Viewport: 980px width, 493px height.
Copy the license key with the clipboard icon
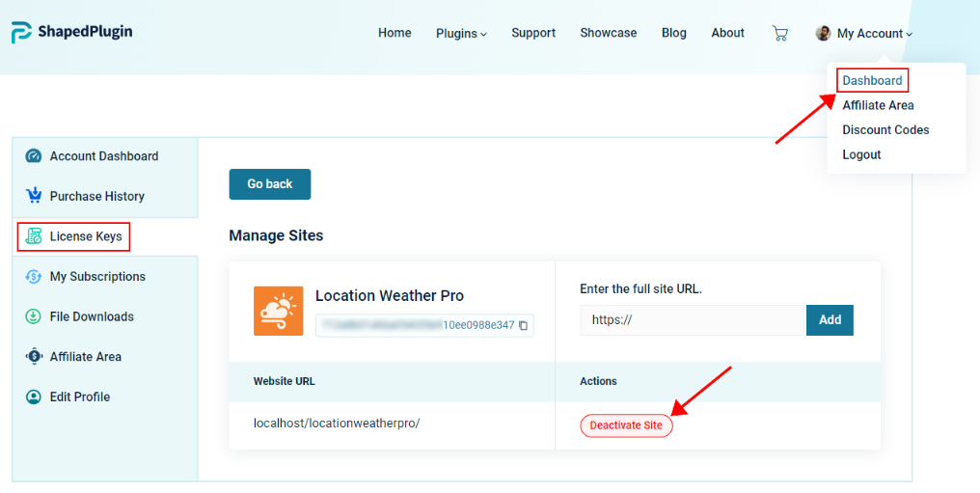(x=523, y=325)
